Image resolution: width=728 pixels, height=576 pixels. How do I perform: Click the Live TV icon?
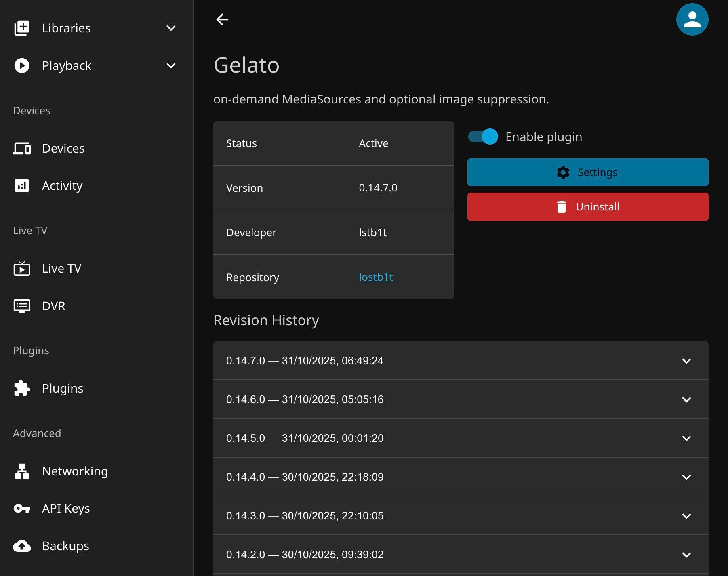tap(22, 269)
